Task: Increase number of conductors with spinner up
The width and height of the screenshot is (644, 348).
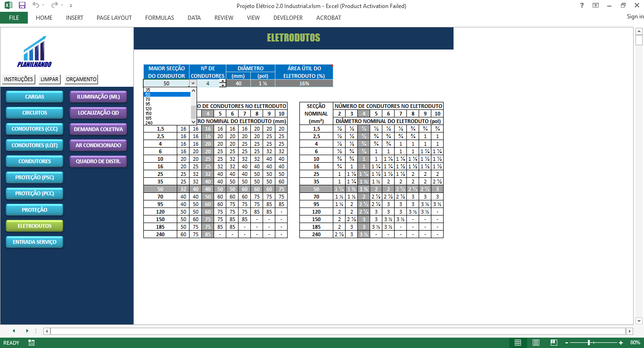Action: click(x=223, y=81)
